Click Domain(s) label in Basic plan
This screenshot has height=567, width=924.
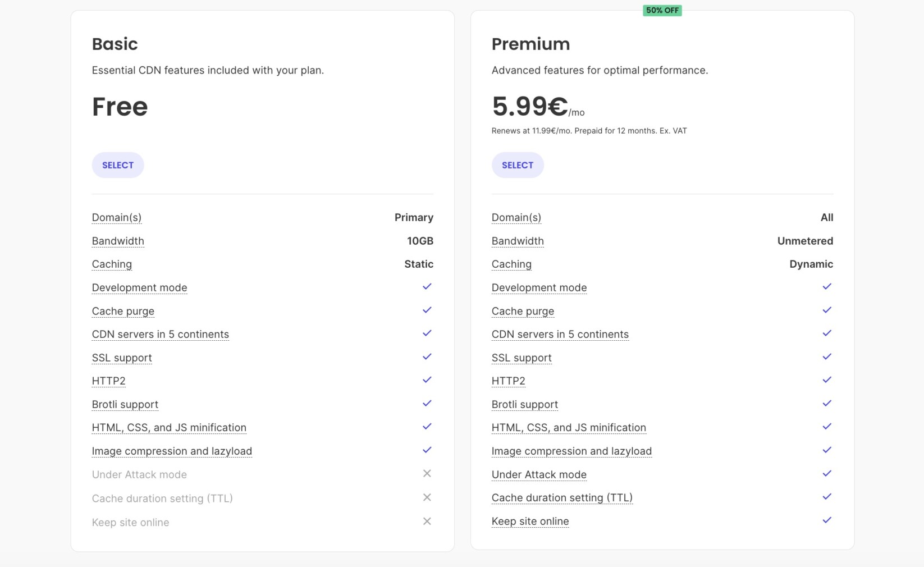[117, 217]
